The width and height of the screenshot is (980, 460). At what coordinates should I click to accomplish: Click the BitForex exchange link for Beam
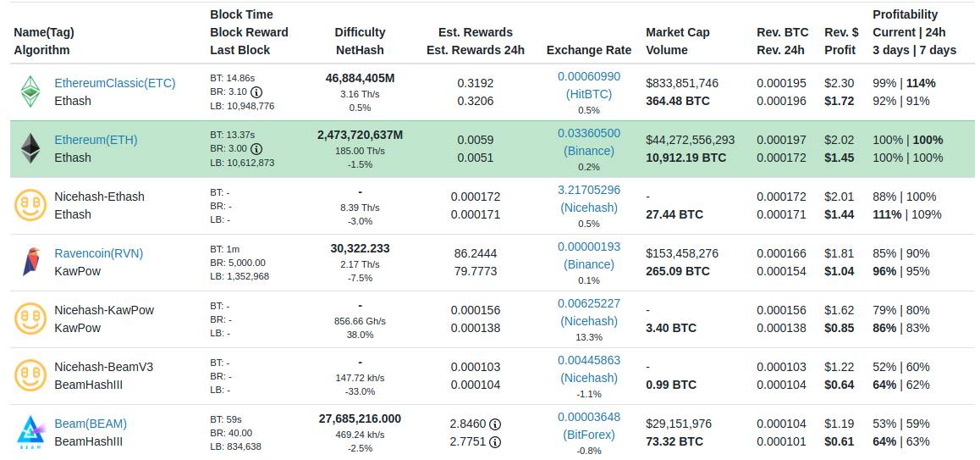tap(589, 435)
